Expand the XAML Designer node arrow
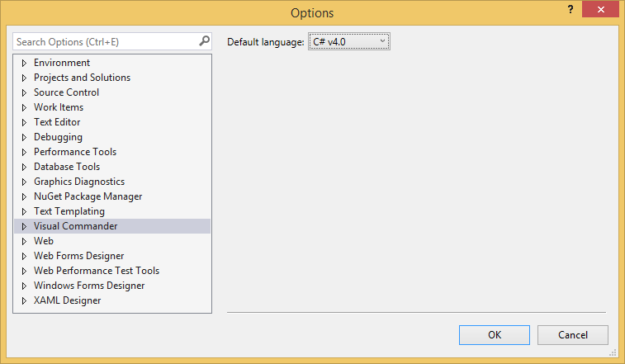The image size is (625, 364). [24, 300]
